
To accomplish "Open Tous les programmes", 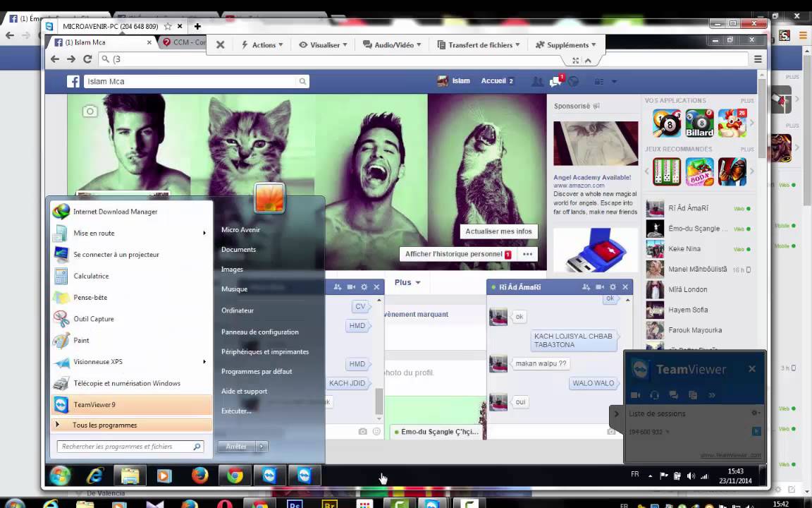I will click(132, 425).
